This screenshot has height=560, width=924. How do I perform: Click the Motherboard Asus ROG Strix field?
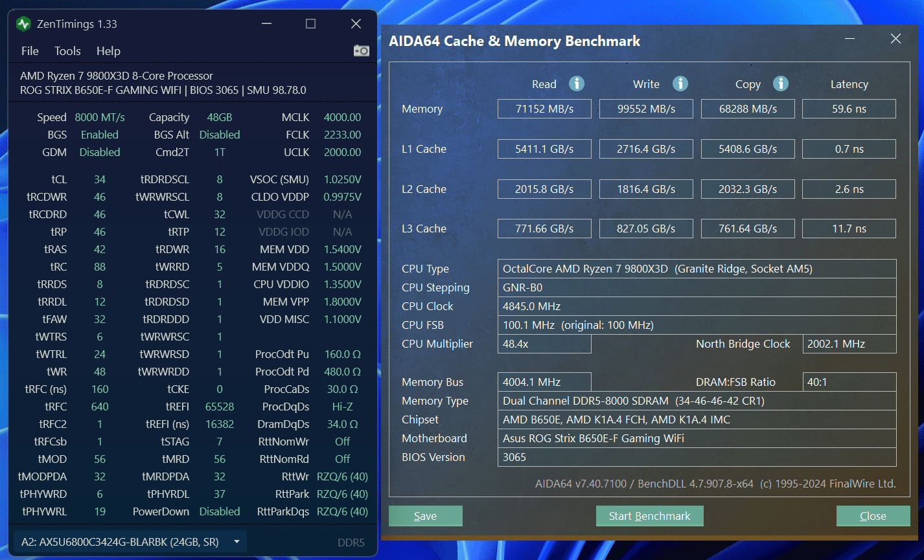[697, 438]
